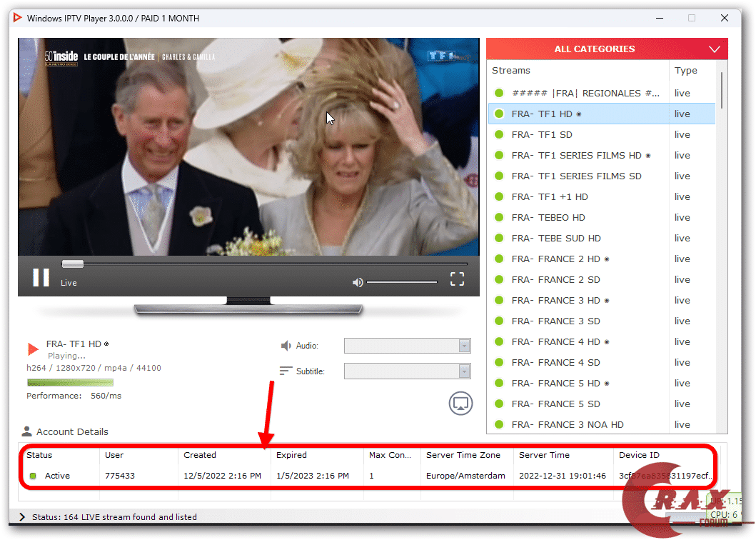Click the Expired date 1/5/2023 2:16 PM
The height and width of the screenshot is (540, 756).
313,476
